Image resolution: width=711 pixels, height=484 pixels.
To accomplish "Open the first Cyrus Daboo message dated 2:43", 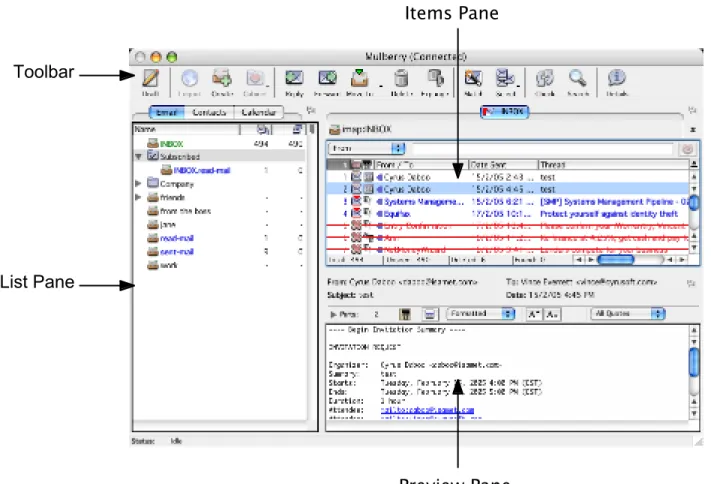I will [508, 177].
